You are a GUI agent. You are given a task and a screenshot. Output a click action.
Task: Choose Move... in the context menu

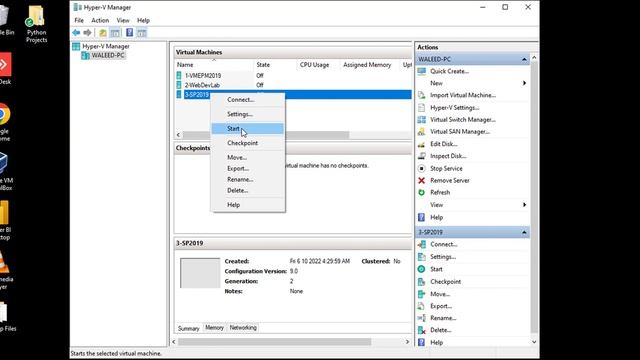tap(247, 157)
